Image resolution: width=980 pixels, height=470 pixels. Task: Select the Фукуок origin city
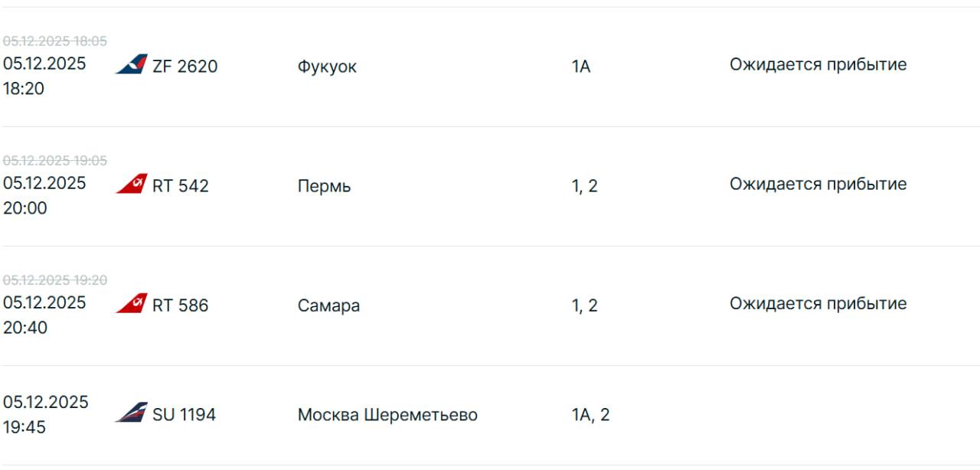tap(327, 67)
